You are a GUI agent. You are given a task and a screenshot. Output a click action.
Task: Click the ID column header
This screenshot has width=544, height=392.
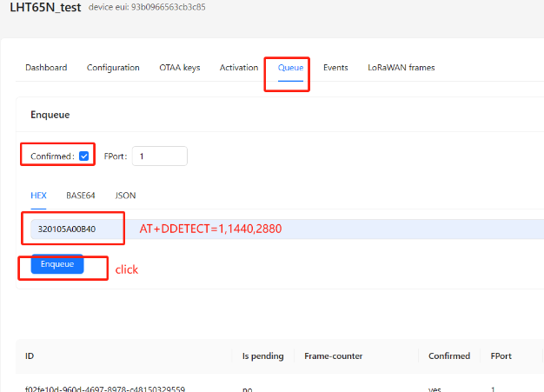(30, 355)
